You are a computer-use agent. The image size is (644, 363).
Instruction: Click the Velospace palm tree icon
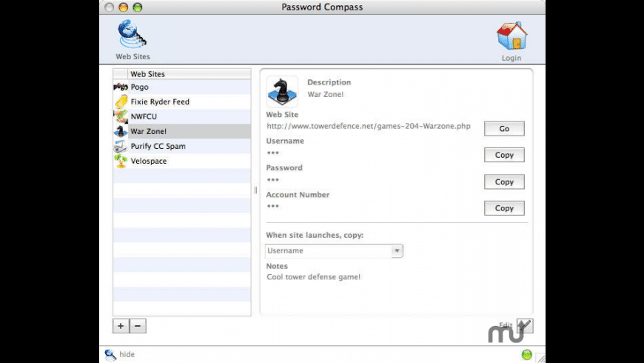(x=121, y=161)
